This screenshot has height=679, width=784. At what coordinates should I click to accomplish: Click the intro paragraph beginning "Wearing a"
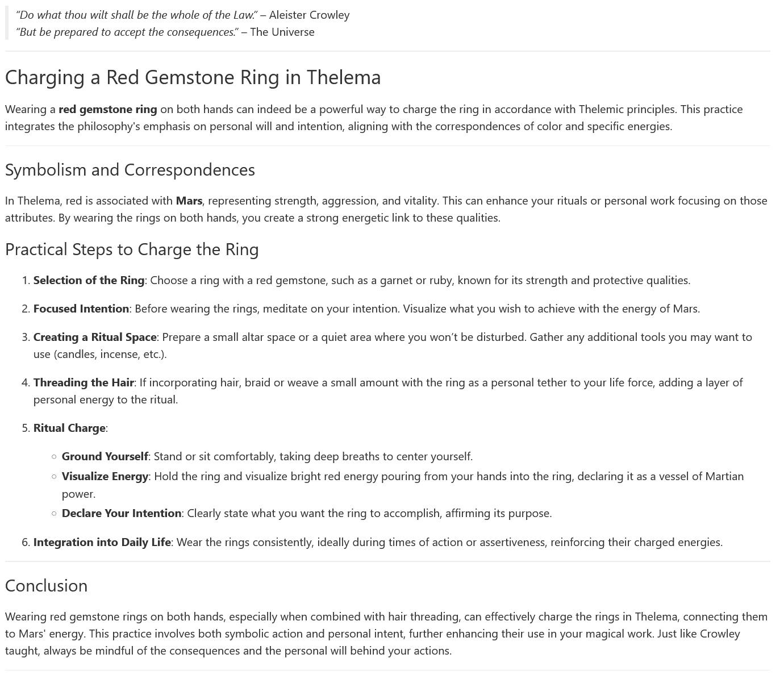tap(373, 118)
